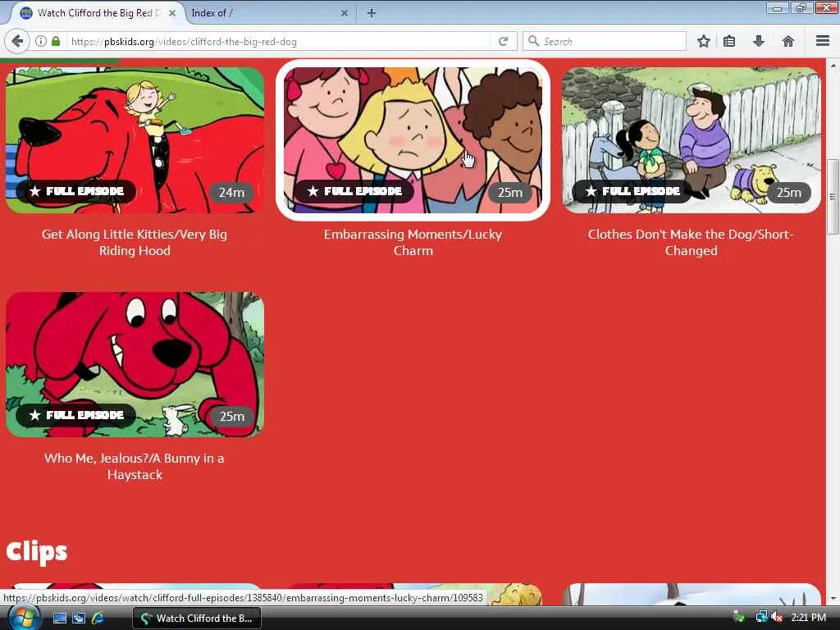This screenshot has width=840, height=630.
Task: Click the network tray icon
Action: coord(761,618)
